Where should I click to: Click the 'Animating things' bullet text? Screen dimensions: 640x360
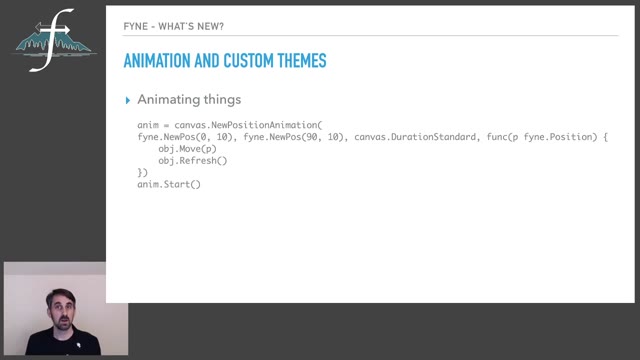click(189, 100)
